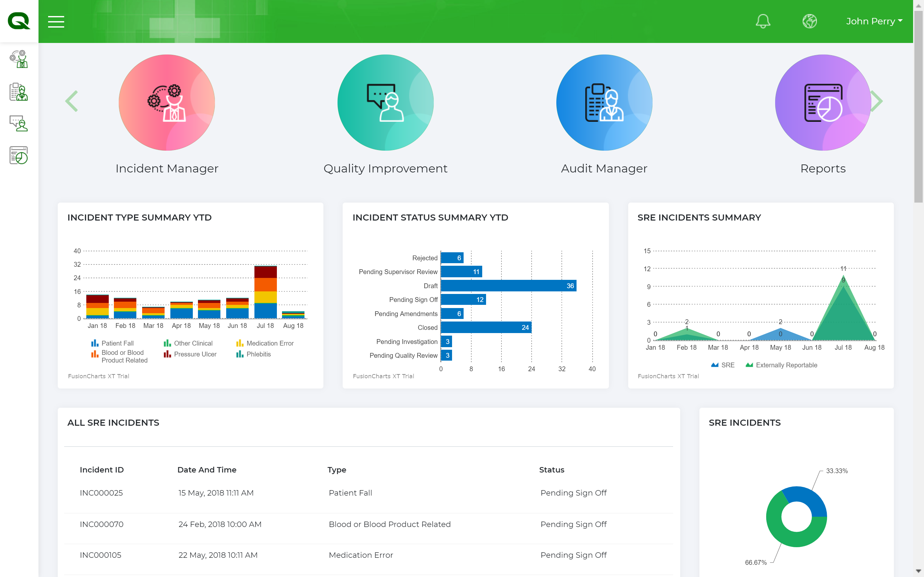Open Audit Manager from the sidebar
The height and width of the screenshot is (577, 924).
[19, 92]
